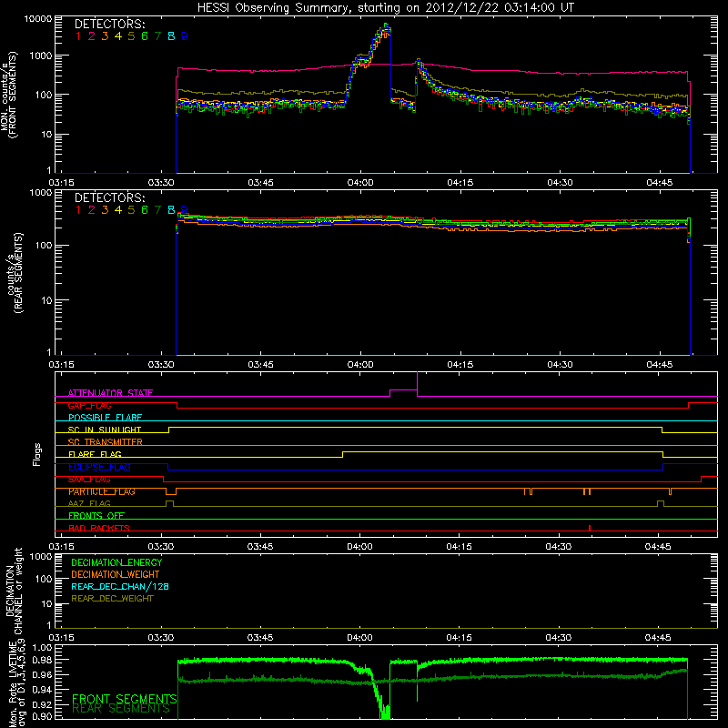The height and width of the screenshot is (728, 728).
Task: Click olive detector 5 in front segments legend
Action: coord(131,36)
